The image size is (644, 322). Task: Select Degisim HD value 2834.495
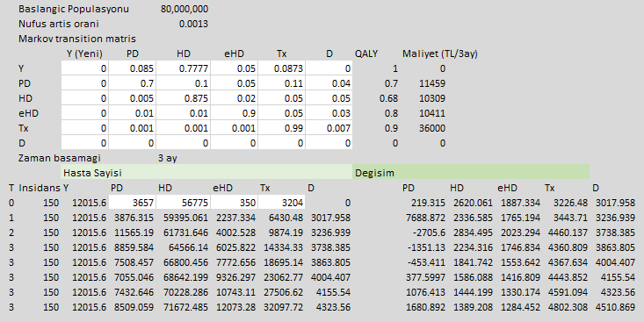pos(473,233)
